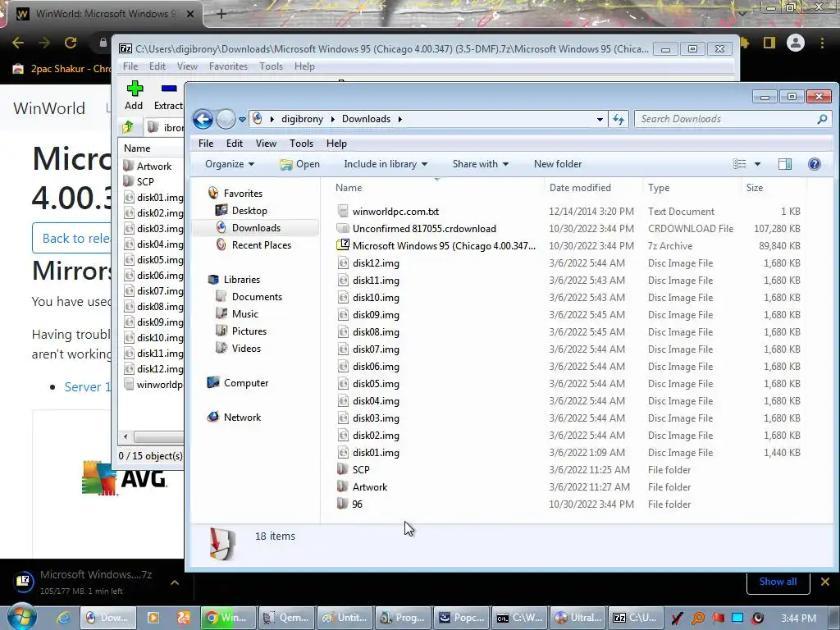Click the Explorer Back navigation arrow
Screen dimensions: 840x630
203,119
